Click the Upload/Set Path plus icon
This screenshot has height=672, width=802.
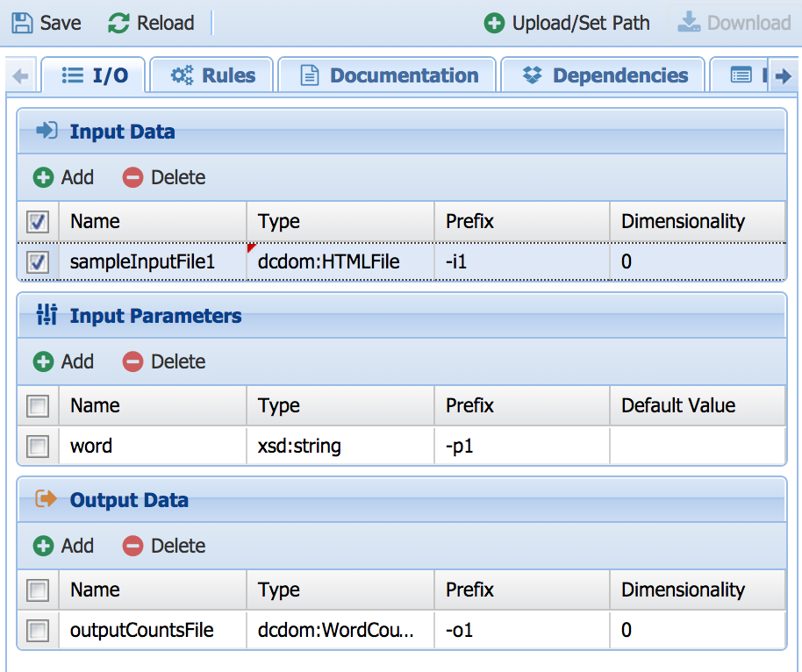point(494,23)
